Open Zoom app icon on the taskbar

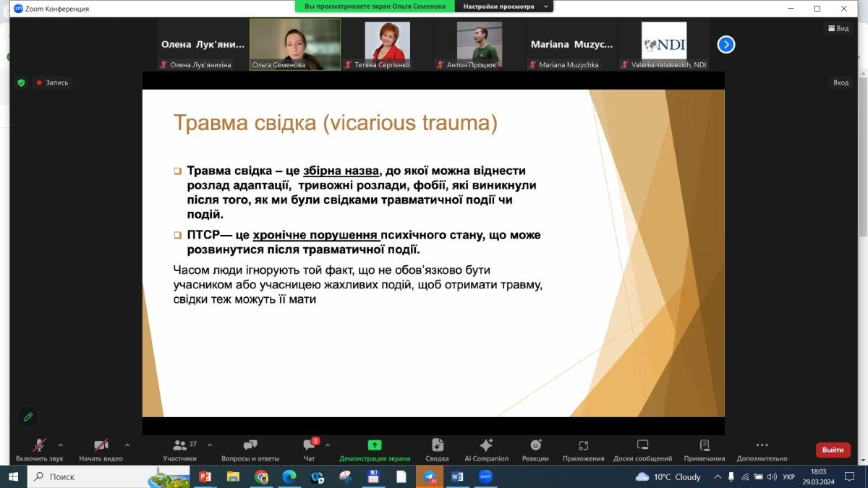(x=485, y=476)
